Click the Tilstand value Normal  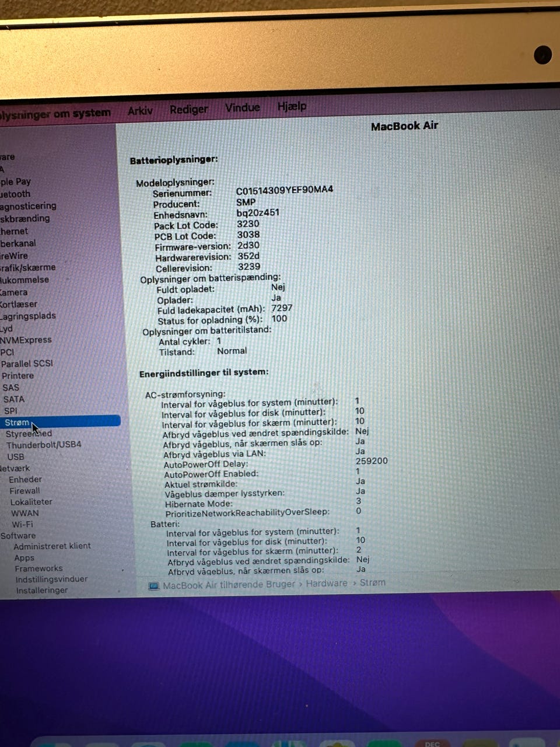click(x=232, y=351)
